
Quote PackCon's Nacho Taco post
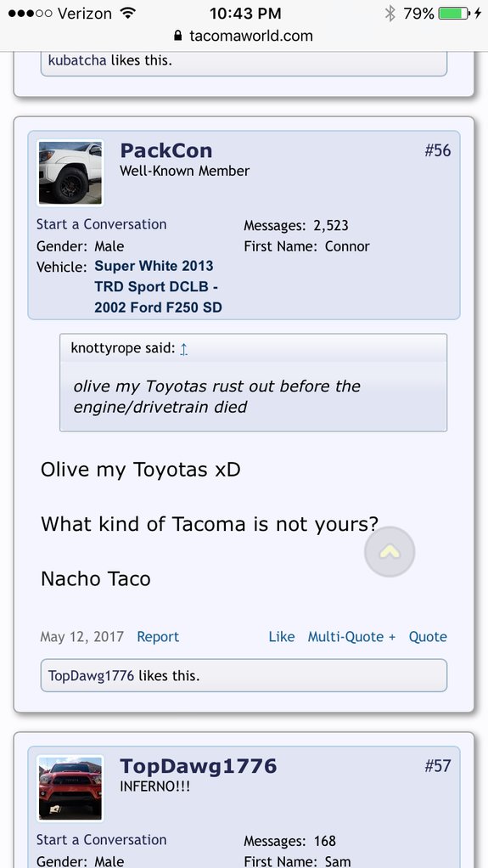tap(428, 637)
